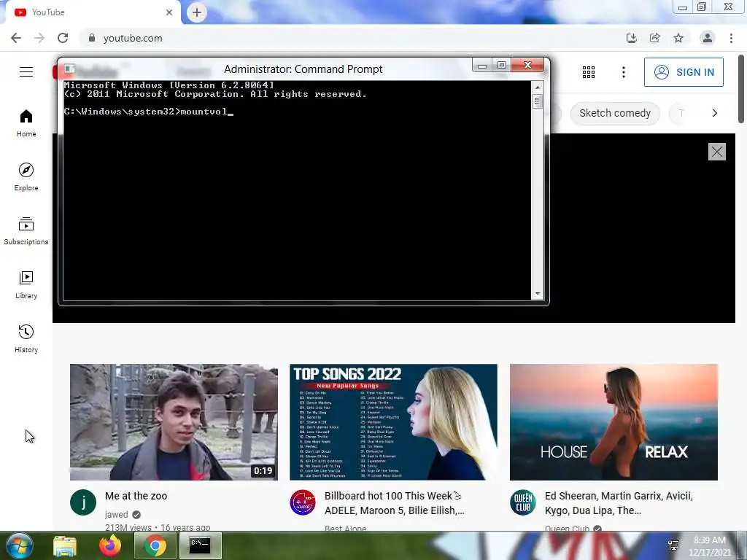Open jawed channel link

(x=116, y=514)
